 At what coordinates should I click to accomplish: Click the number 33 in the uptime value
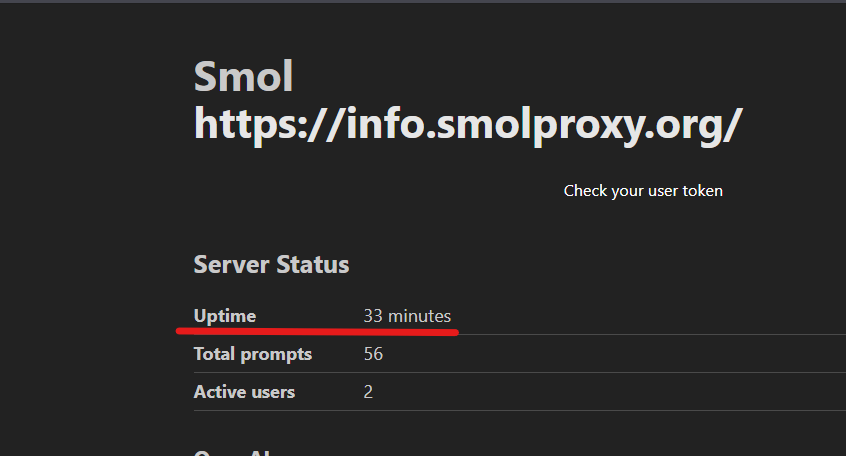point(373,316)
